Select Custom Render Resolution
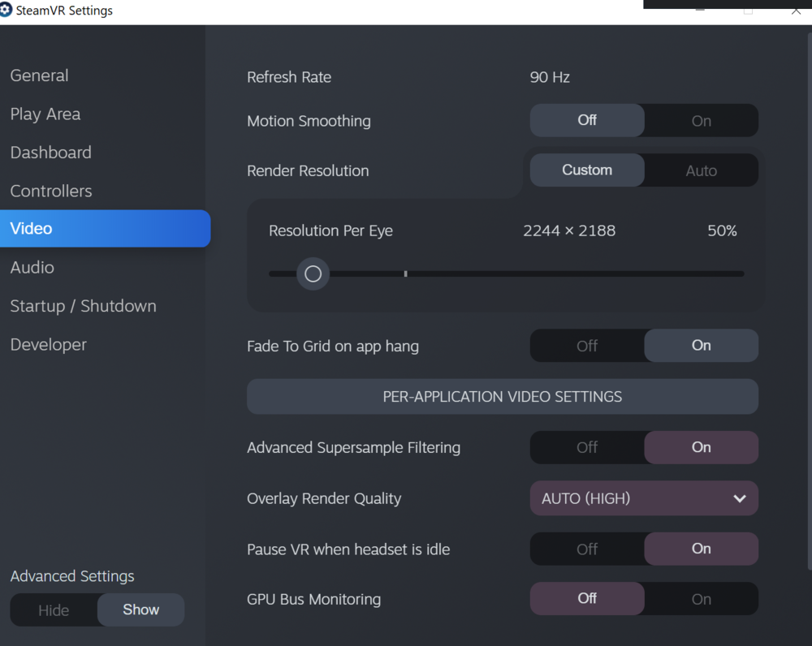This screenshot has height=646, width=812. click(x=587, y=170)
